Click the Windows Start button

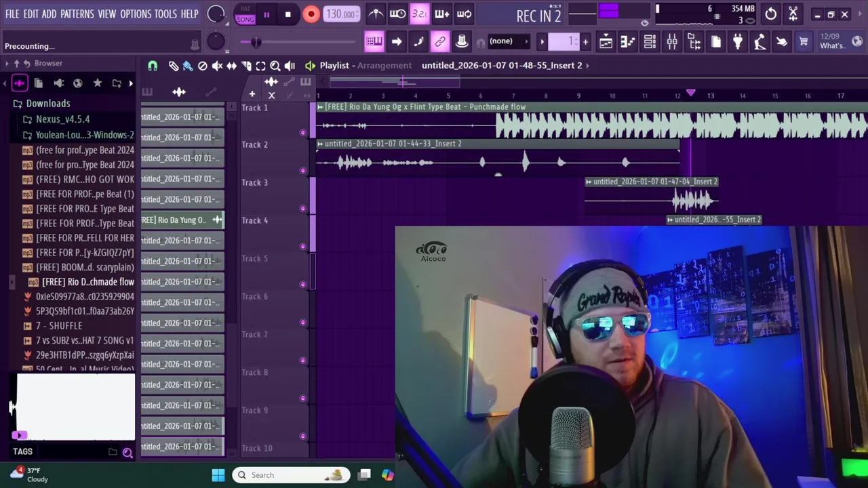point(218,475)
